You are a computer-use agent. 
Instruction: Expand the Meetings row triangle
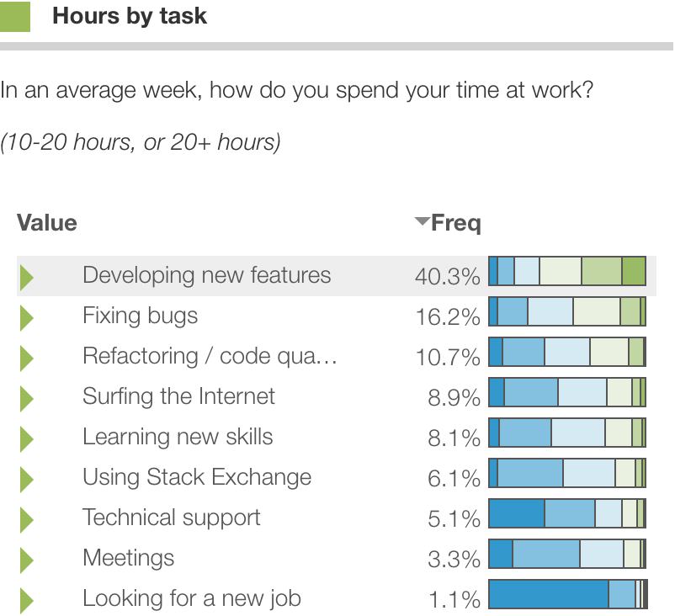(26, 559)
